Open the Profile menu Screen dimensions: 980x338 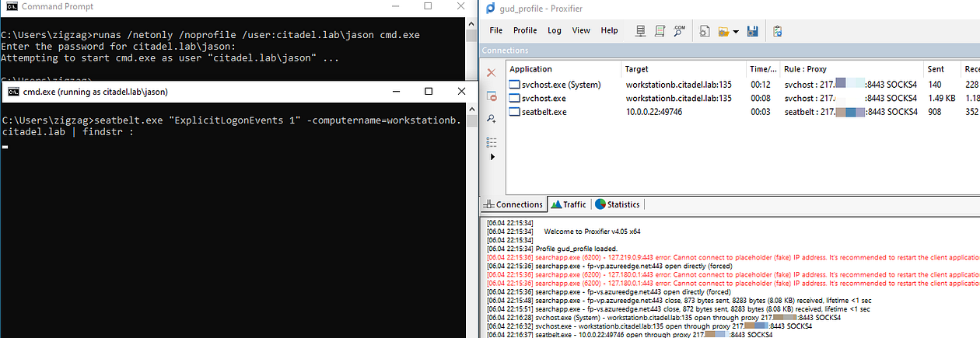pyautogui.click(x=525, y=30)
